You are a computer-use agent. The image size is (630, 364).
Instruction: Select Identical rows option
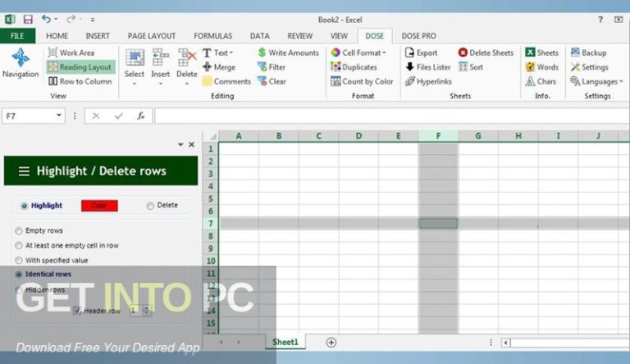(19, 275)
